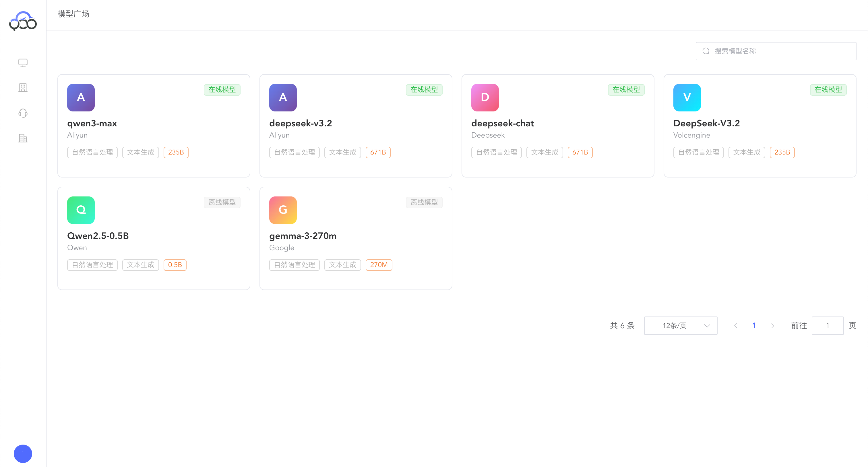Click the blue floating i button bottom-left

[23, 454]
